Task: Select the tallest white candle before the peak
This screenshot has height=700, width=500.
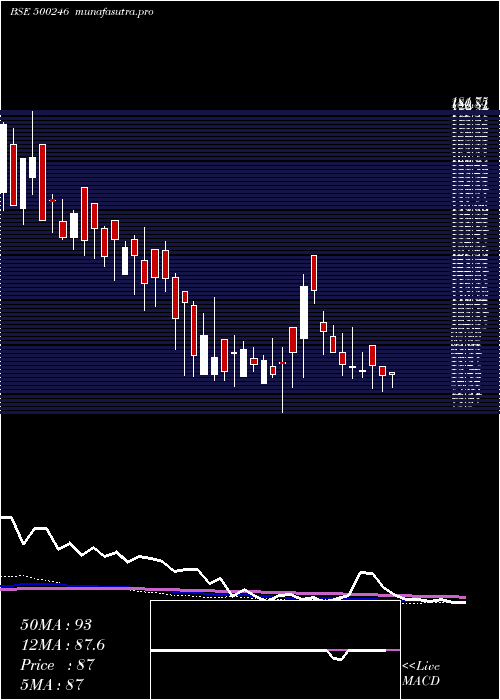Action: pos(304,312)
